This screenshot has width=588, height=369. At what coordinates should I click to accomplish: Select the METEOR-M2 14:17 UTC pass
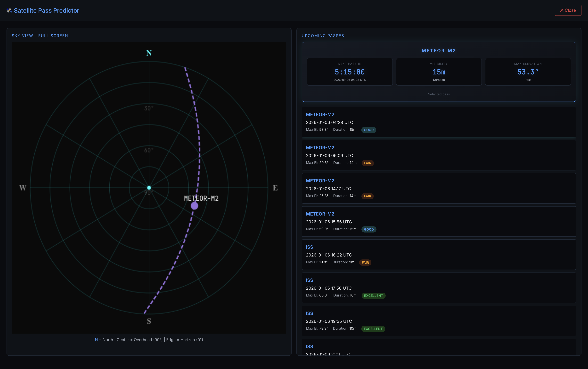pyautogui.click(x=439, y=188)
